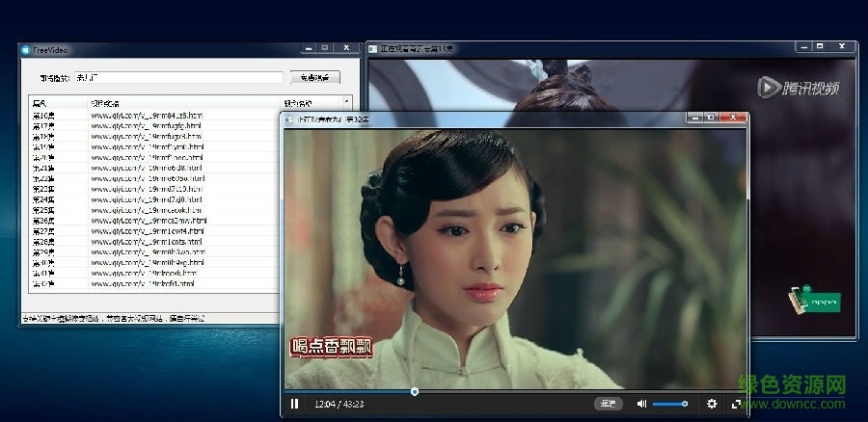Close the FreeVideo window
The image size is (868, 422).
click(346, 48)
